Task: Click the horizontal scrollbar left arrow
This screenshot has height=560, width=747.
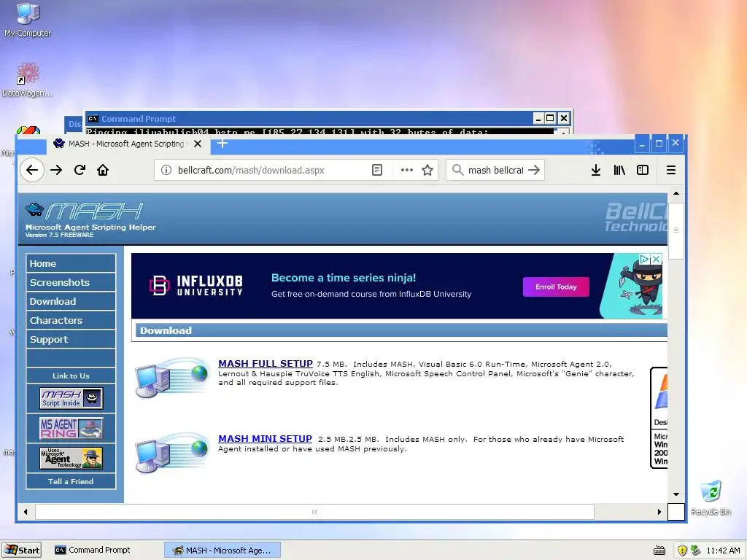Action: point(26,512)
